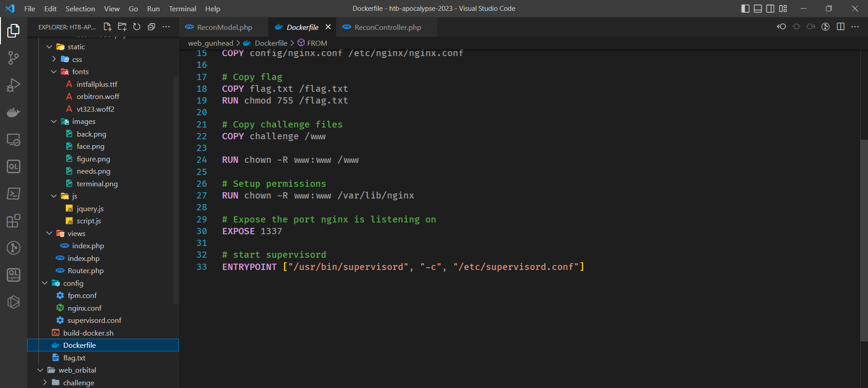Expand the challenge folder under web_orbital
Image resolution: width=868 pixels, height=388 pixels.
[x=45, y=383]
